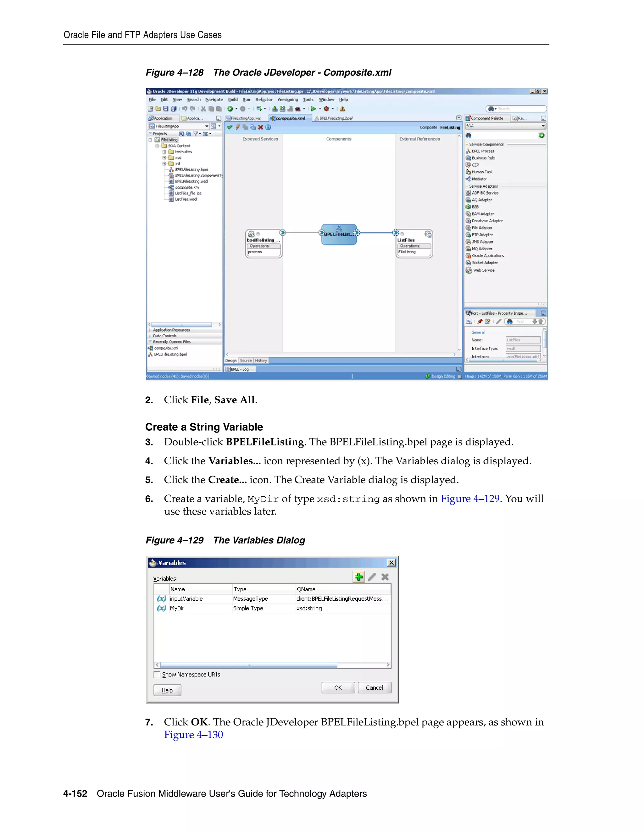Viewport: 644px width, 833px height.
Task: Expand the testsuites folder
Action: click(x=164, y=152)
